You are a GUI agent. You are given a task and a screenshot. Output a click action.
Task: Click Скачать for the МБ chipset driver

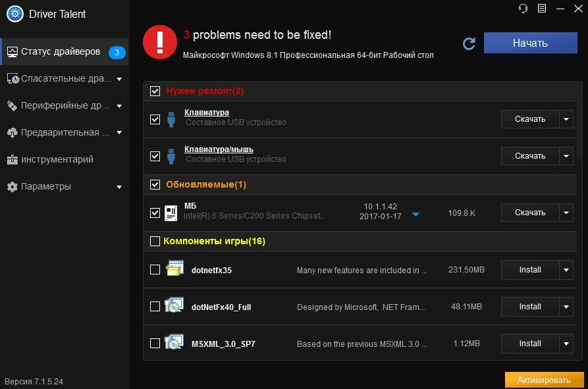530,213
